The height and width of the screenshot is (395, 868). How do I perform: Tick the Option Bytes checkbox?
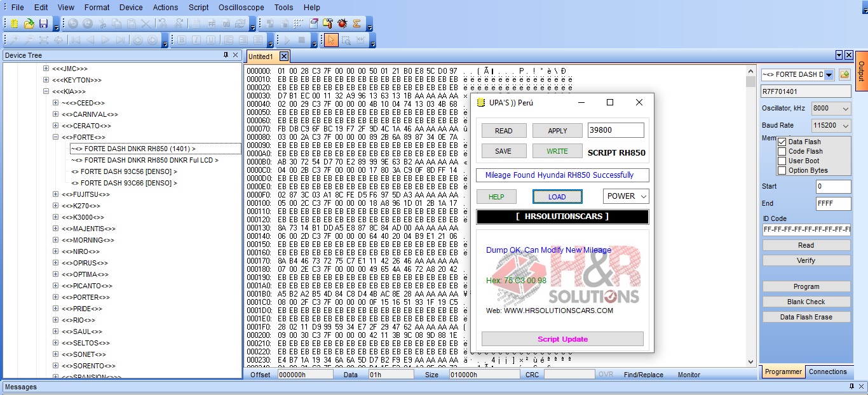[782, 171]
